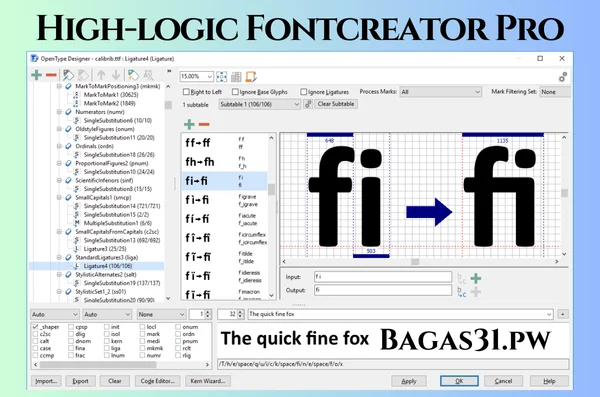Select the 'fh→fh' ligature row
Viewport: 600px width, 397px height.
coord(224,162)
